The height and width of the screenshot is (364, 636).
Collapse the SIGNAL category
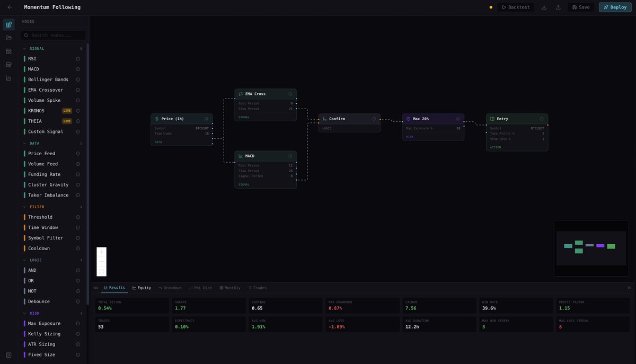[24, 48]
